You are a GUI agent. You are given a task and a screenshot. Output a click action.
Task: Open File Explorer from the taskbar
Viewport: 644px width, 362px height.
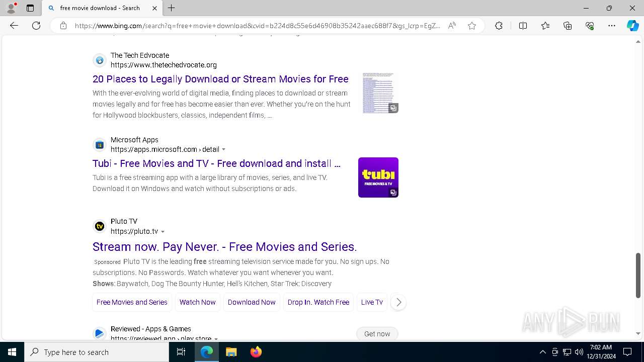[x=231, y=352]
